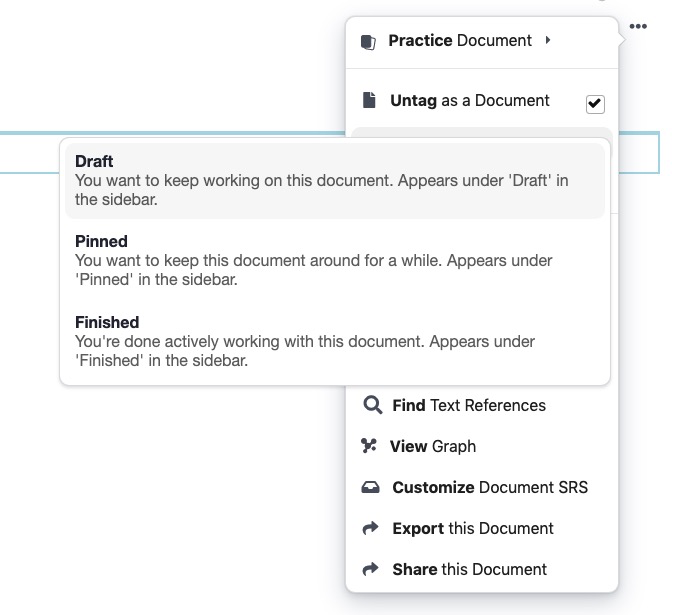679x615 pixels.
Task: Open Find Text References menu entry
Action: (x=468, y=405)
